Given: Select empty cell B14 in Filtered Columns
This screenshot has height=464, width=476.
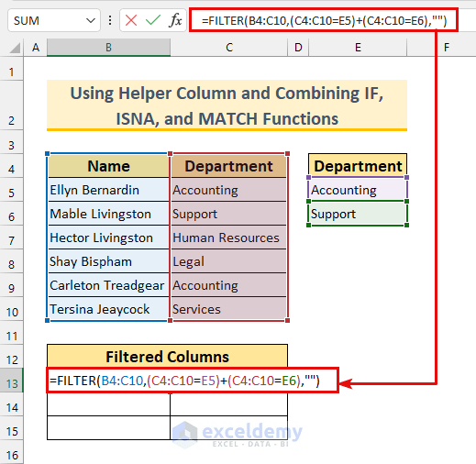Looking at the screenshot, I should [x=108, y=404].
